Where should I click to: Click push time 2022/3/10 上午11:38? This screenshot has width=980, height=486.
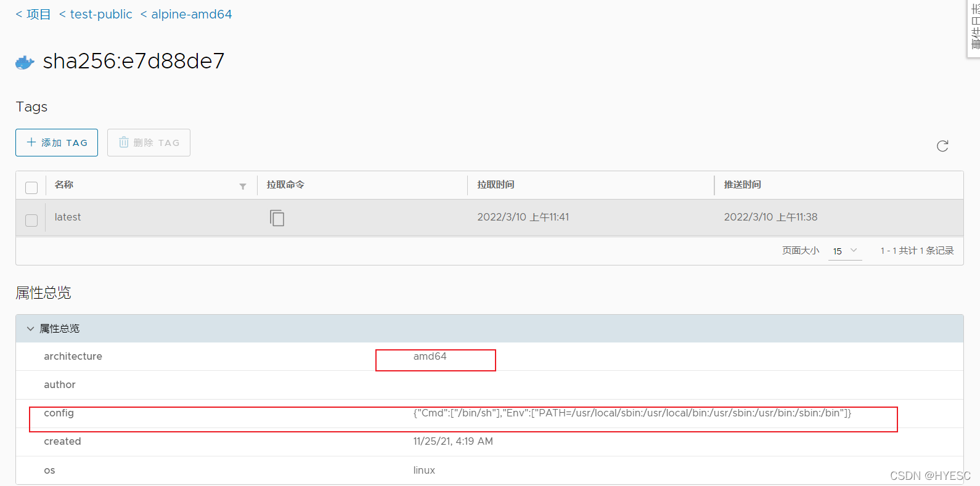tap(770, 217)
